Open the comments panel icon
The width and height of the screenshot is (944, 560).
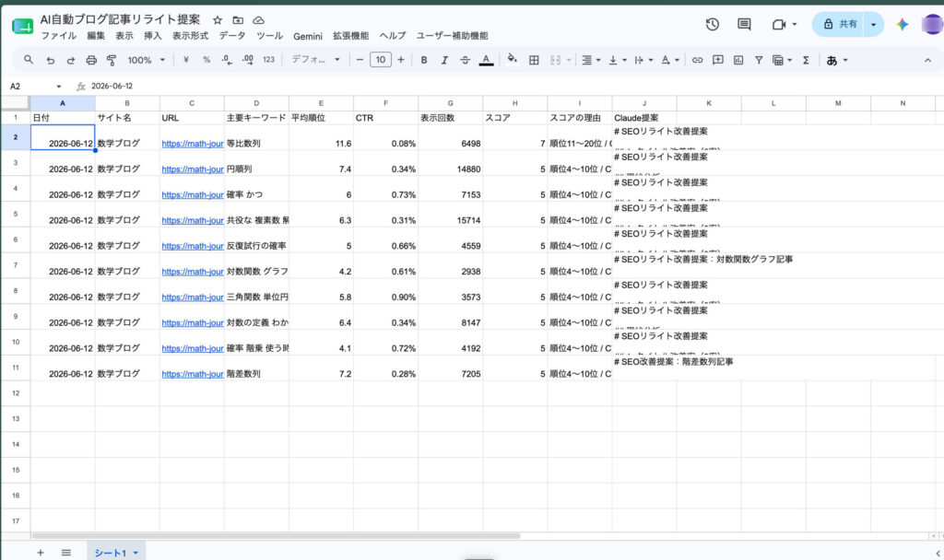744,24
